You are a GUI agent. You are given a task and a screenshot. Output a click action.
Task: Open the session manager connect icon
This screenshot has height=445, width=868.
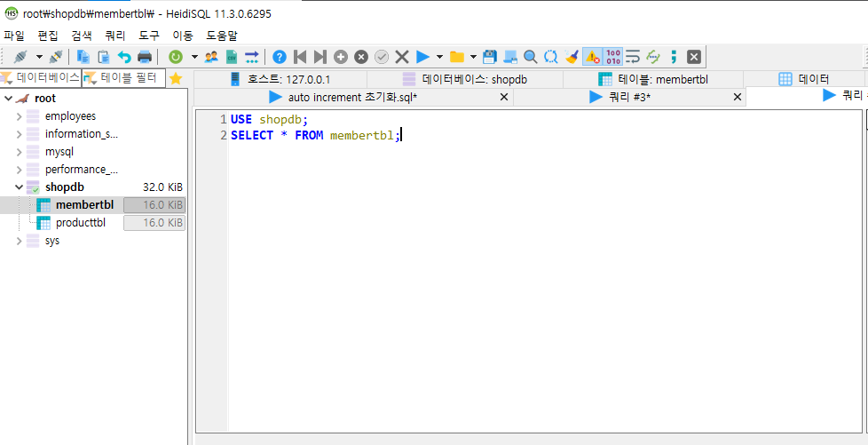coord(20,57)
